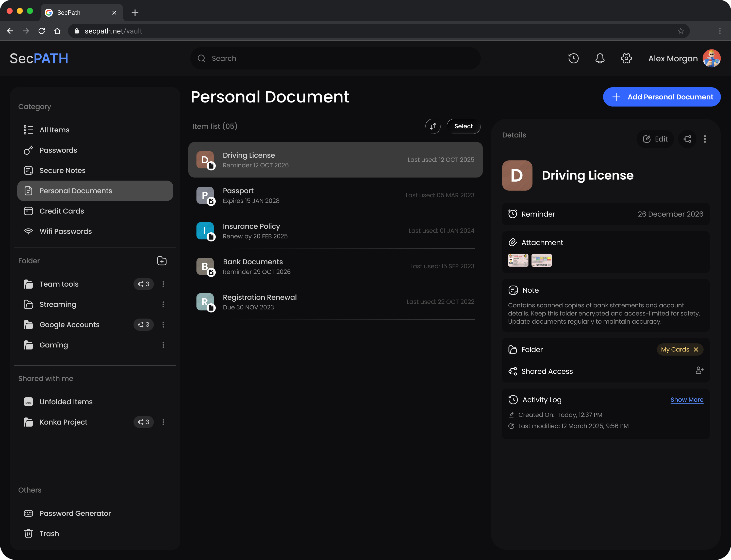This screenshot has height=560, width=731.
Task: Reload the browser page
Action: pos(42,31)
